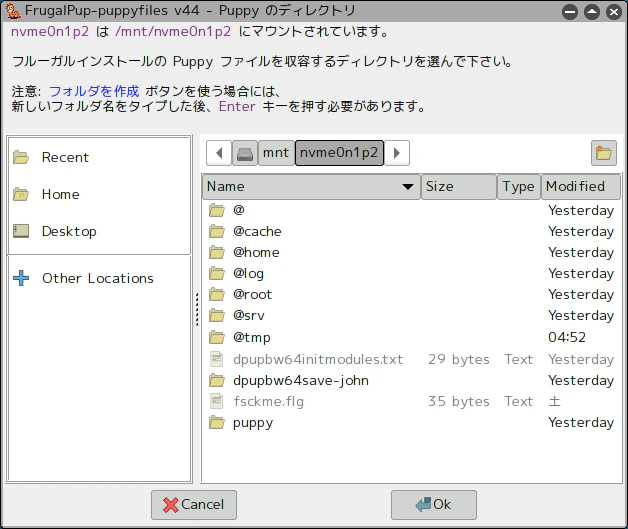The height and width of the screenshot is (529, 628).
Task: Click the folder icon for @root
Action: click(217, 294)
